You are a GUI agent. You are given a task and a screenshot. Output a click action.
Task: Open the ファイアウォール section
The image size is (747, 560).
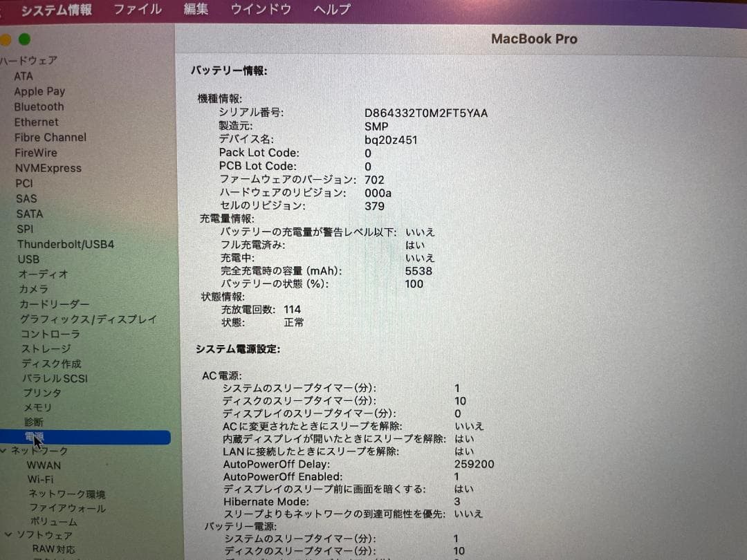coord(57,508)
